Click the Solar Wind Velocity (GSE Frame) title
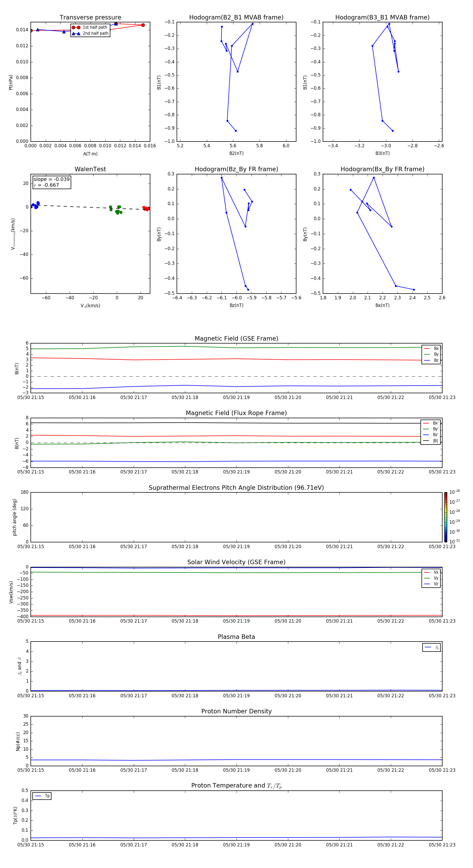The width and height of the screenshot is (473, 868). click(236, 562)
